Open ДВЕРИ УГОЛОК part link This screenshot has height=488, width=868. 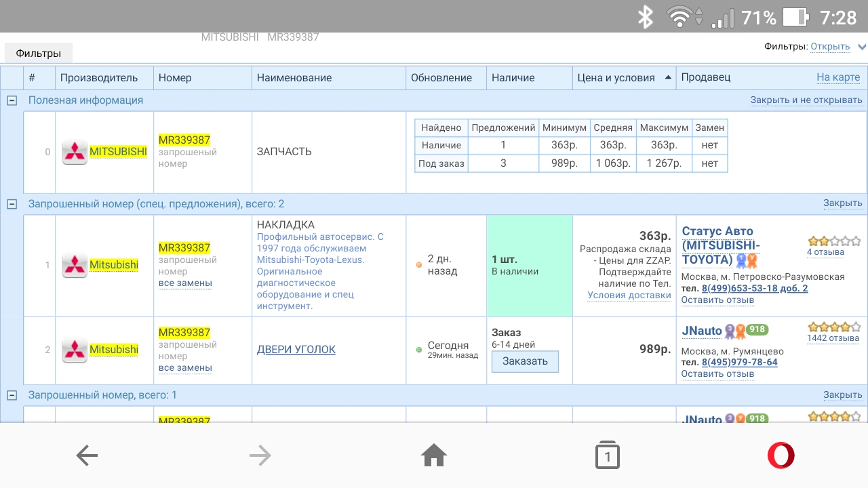point(296,350)
